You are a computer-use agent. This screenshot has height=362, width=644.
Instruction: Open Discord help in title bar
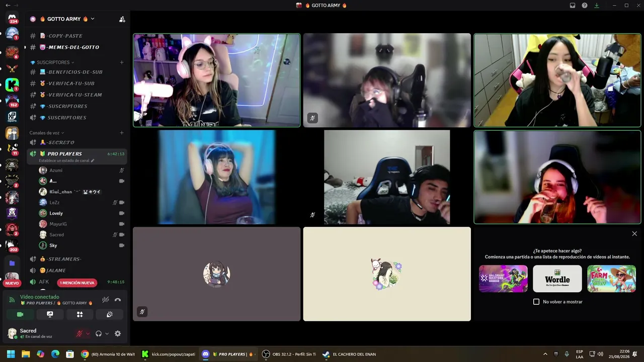coord(585,6)
